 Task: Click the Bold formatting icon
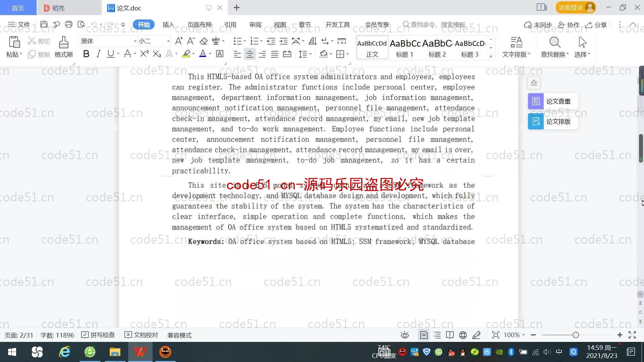coord(86,54)
